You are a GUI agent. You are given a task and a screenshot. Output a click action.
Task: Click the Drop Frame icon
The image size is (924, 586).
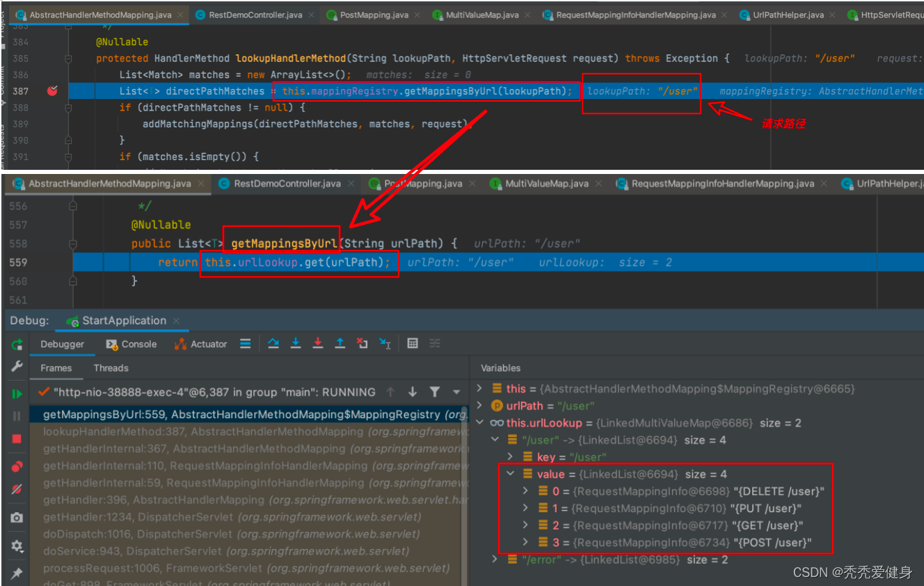tap(363, 344)
